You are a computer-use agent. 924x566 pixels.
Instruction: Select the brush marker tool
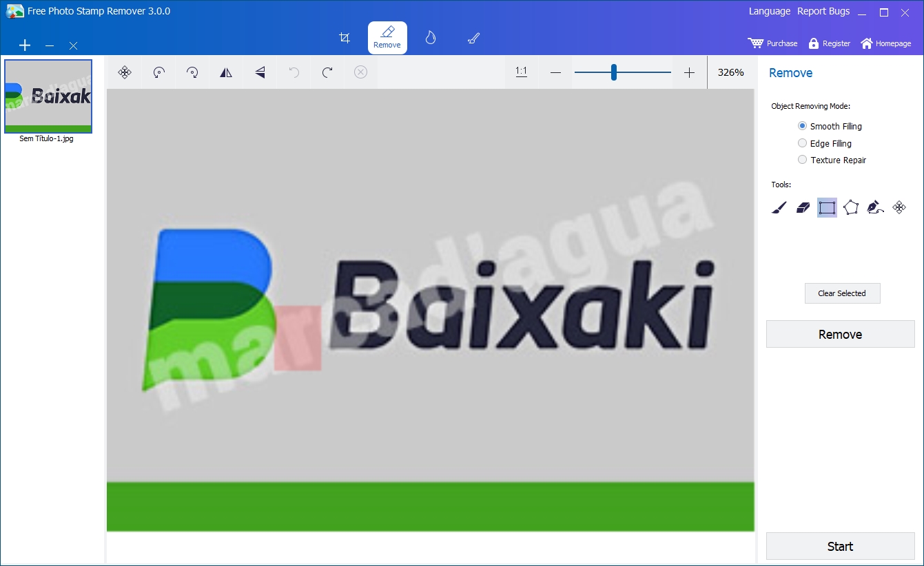[779, 207]
